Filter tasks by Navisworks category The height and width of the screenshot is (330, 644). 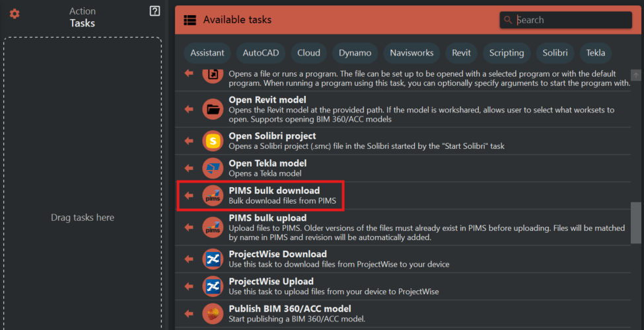411,53
